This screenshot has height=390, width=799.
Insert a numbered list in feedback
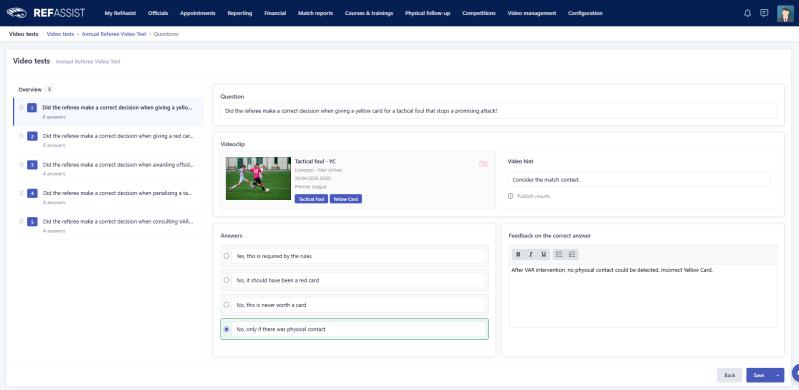[572, 254]
